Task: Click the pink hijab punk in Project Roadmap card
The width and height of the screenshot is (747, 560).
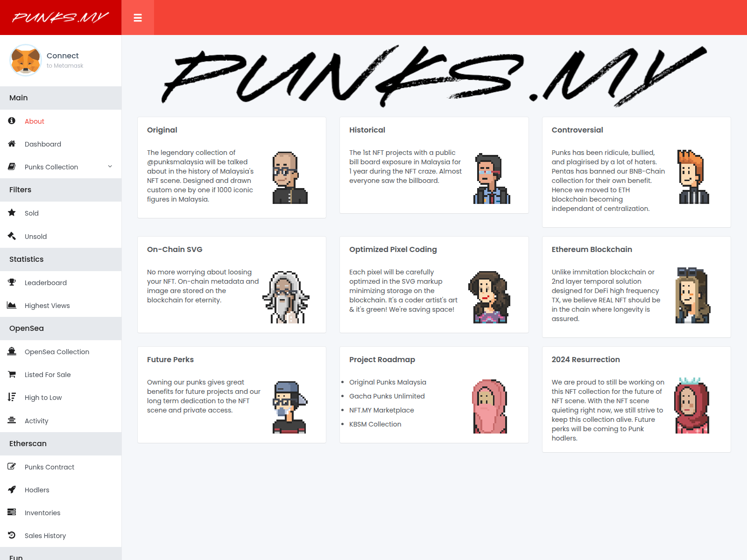Action: click(x=490, y=406)
